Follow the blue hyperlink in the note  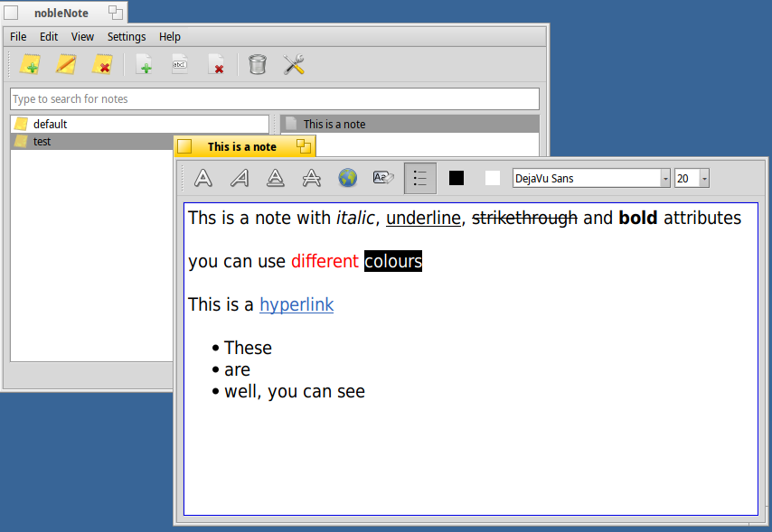pos(297,304)
